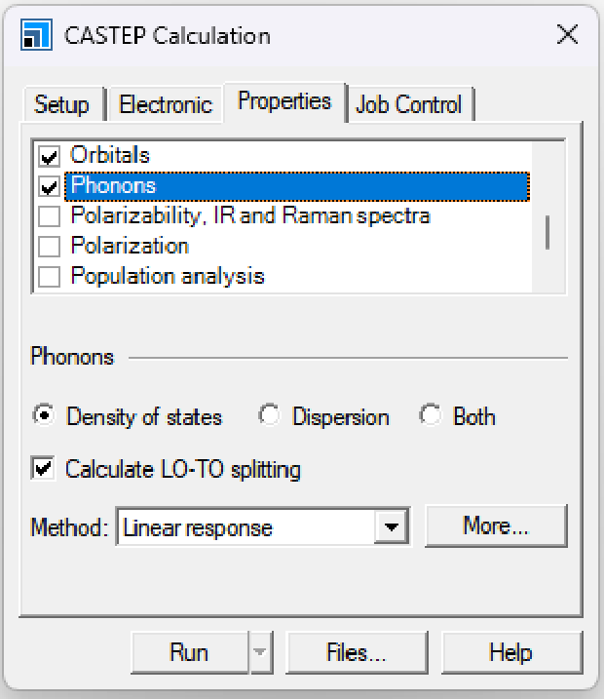
Task: Expand the Run button dropdown arrow
Action: [259, 653]
